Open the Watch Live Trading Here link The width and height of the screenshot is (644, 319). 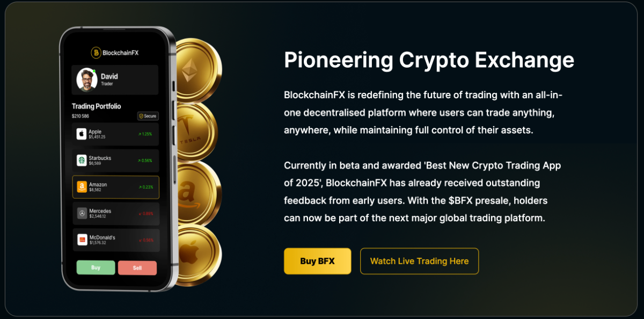pyautogui.click(x=419, y=261)
